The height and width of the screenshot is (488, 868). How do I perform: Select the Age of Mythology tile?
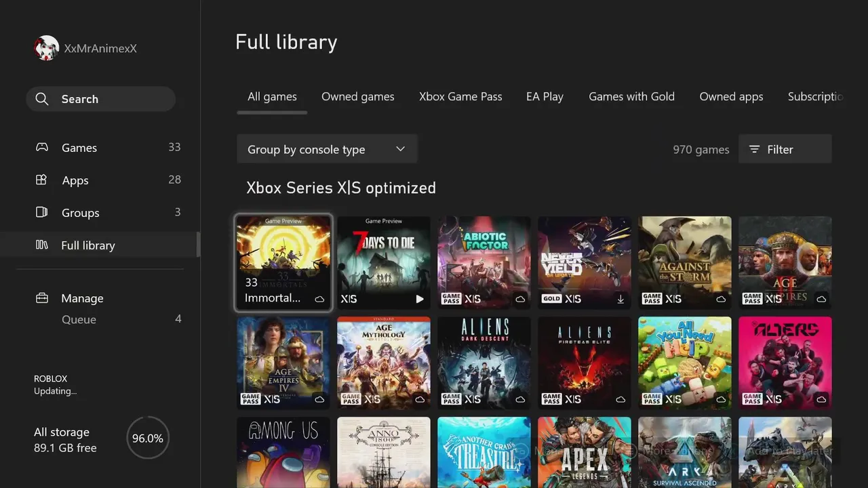click(x=384, y=363)
